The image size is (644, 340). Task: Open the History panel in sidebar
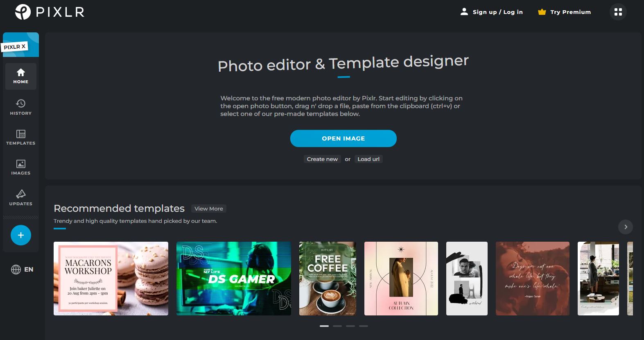(20, 107)
